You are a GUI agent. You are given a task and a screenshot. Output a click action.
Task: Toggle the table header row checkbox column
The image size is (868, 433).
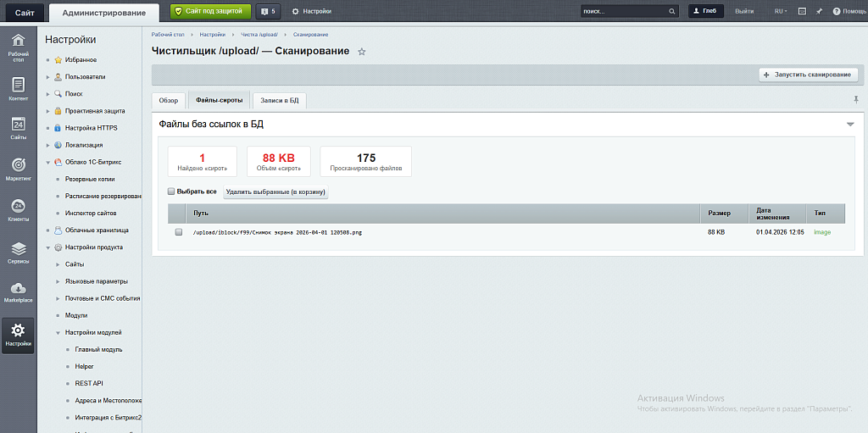click(x=177, y=213)
